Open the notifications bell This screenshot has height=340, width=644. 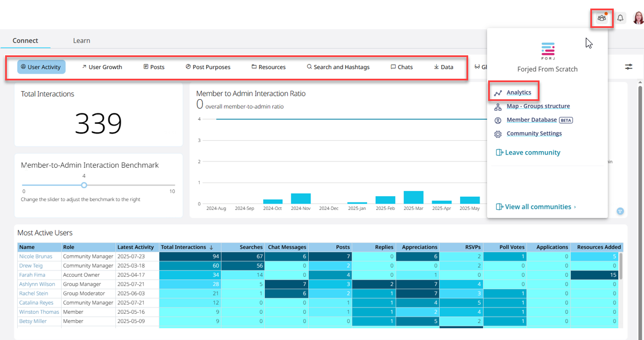(620, 18)
